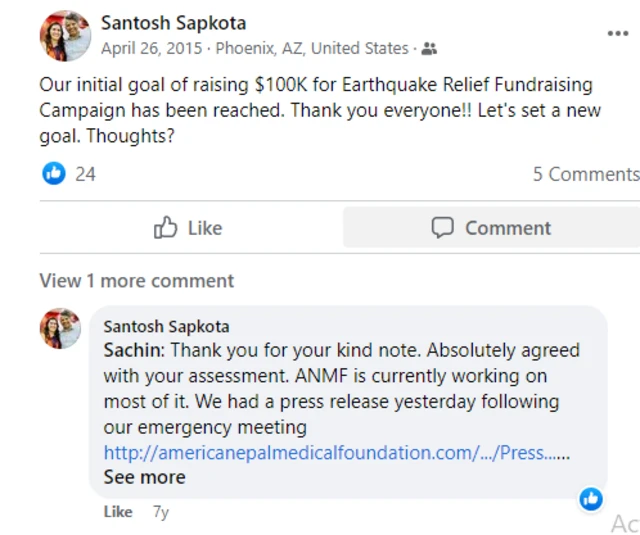The height and width of the screenshot is (535, 640).
Task: Open the Phoenix, AZ, United States location
Action: pyautogui.click(x=312, y=48)
